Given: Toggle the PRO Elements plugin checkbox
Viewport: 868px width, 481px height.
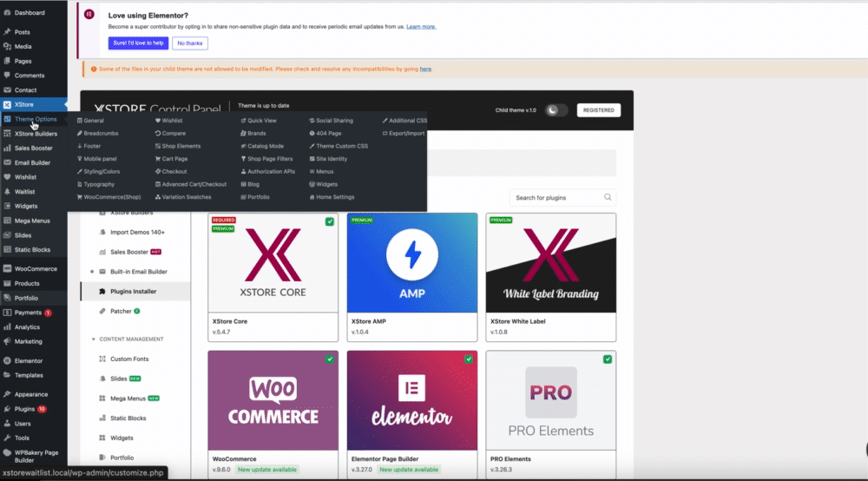Looking at the screenshot, I should click(608, 359).
